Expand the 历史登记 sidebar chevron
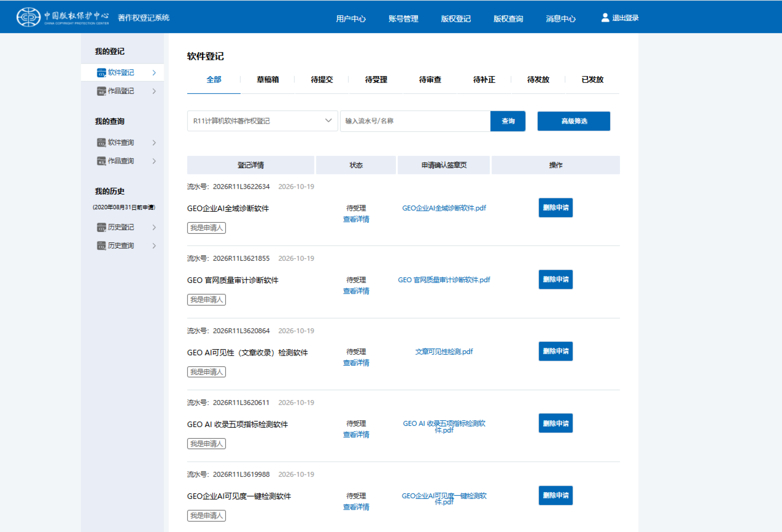 pyautogui.click(x=154, y=227)
